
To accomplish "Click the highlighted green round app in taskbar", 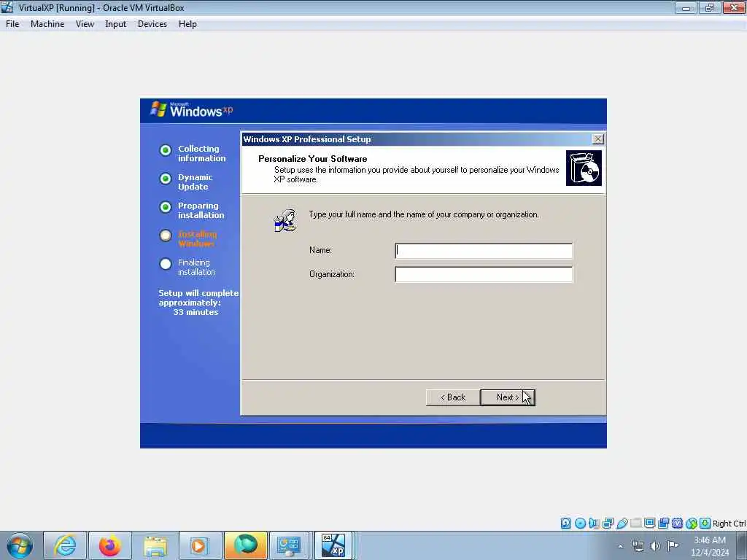I will click(245, 545).
